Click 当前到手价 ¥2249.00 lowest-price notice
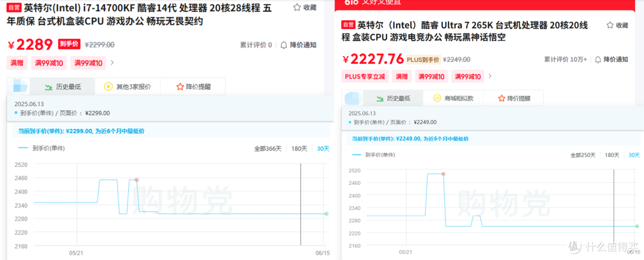The image size is (644, 260). click(410, 139)
